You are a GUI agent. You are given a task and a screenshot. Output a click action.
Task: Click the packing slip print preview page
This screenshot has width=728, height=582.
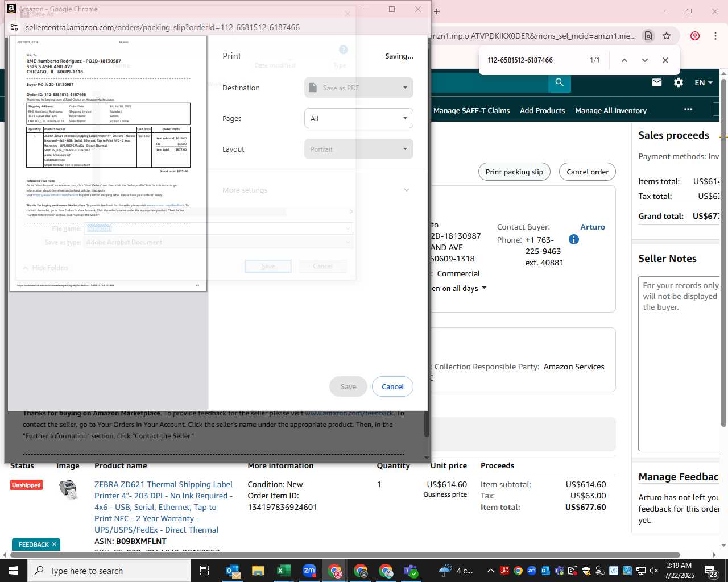pos(108,164)
